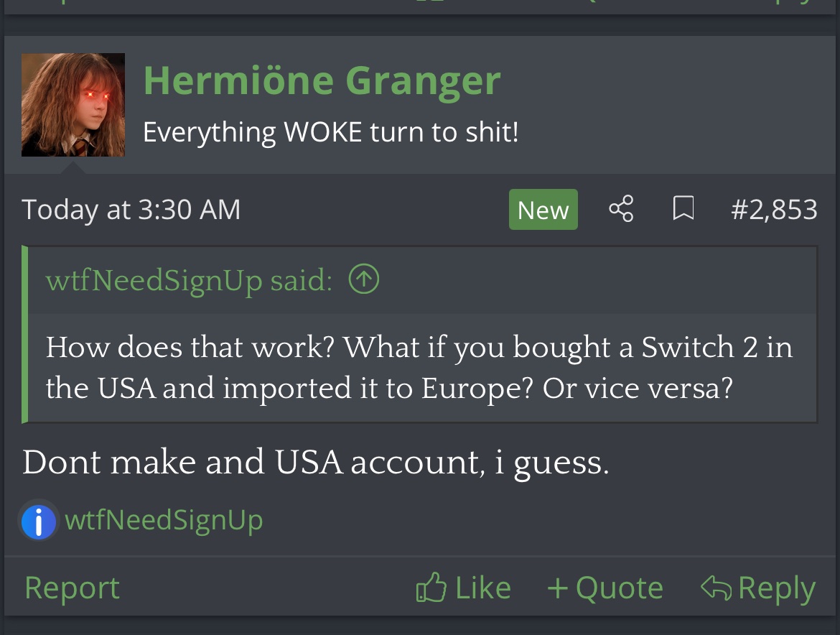The image size is (840, 635).
Task: Click the Reply text link
Action: (777, 589)
